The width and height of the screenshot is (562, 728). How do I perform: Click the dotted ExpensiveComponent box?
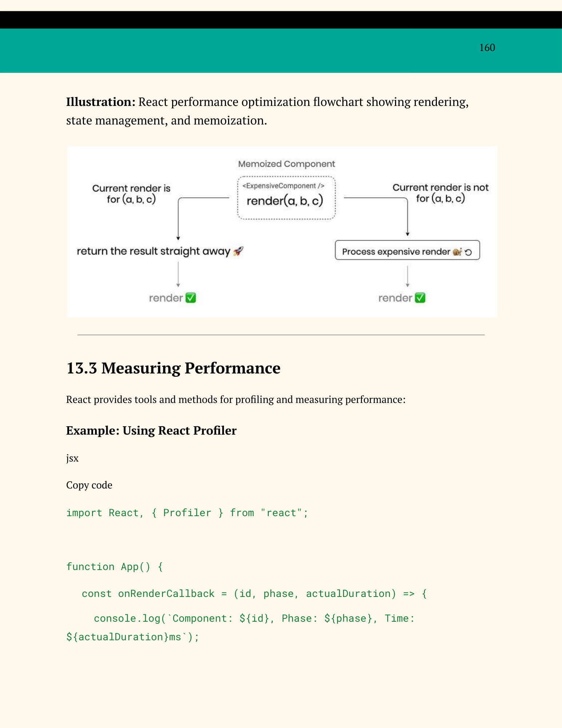point(286,198)
